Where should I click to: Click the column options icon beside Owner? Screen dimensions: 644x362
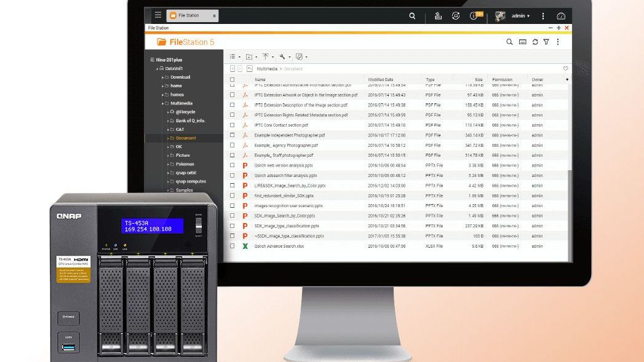[567, 79]
